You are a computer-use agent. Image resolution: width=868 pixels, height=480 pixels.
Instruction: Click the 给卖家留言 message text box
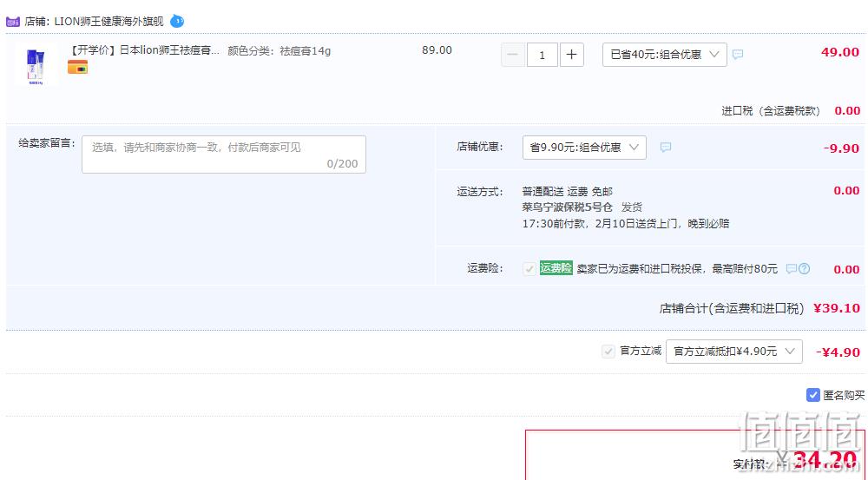coord(224,154)
